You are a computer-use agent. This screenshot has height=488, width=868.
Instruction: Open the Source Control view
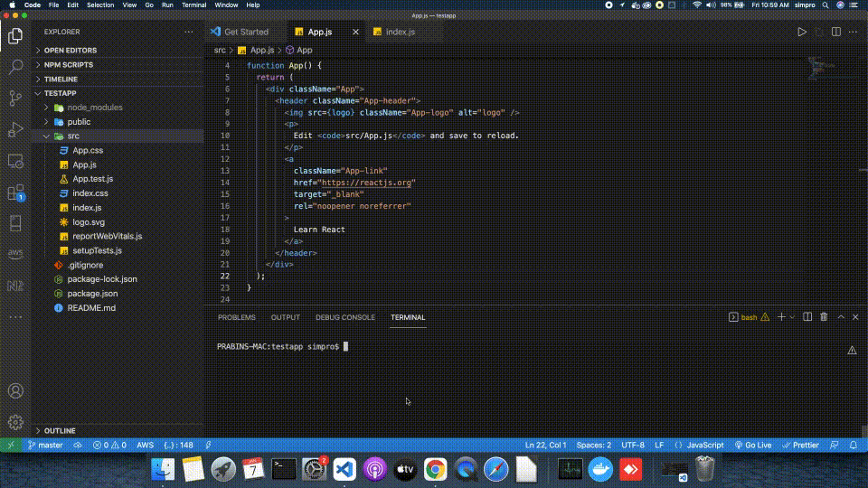[x=15, y=99]
